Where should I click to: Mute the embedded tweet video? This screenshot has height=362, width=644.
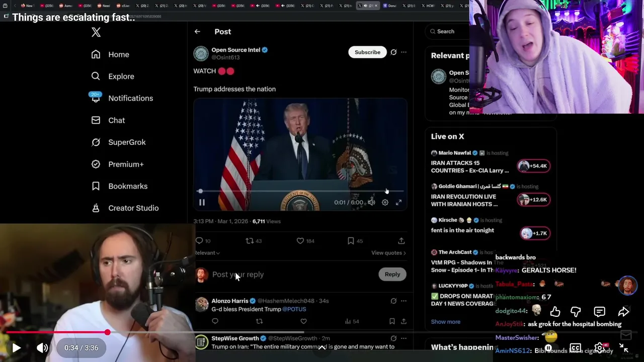click(371, 202)
